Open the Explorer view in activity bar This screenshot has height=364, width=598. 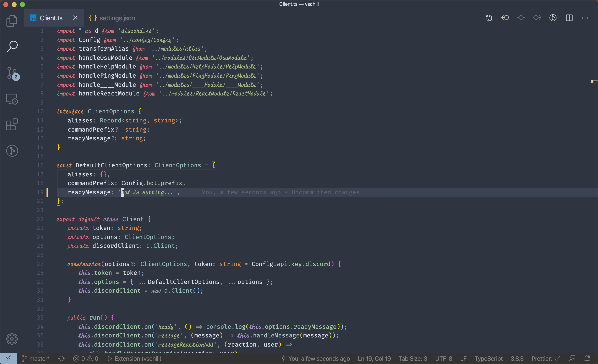[x=12, y=21]
